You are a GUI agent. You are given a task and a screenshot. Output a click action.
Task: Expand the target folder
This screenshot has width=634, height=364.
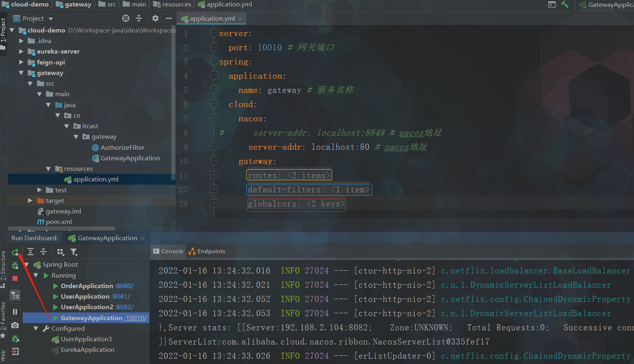coord(30,200)
